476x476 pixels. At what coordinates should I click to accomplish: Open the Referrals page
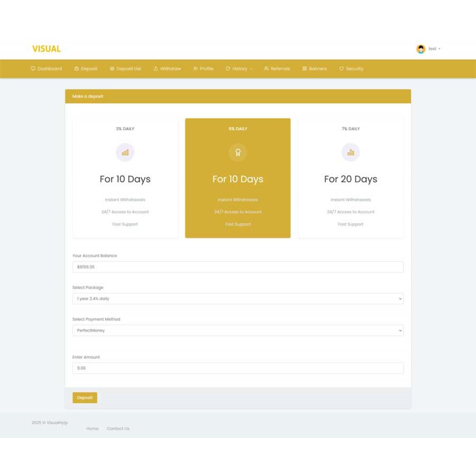(277, 69)
